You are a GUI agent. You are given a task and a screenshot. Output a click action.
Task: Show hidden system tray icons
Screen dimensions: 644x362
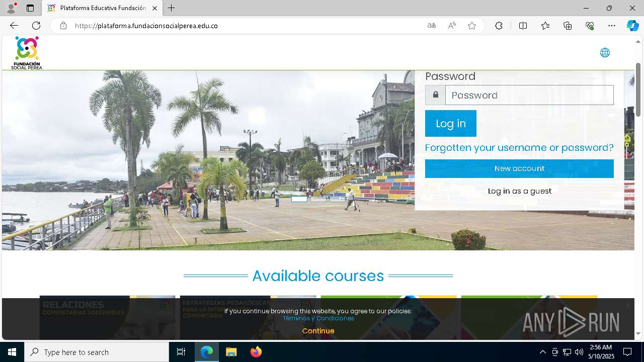[x=542, y=352]
